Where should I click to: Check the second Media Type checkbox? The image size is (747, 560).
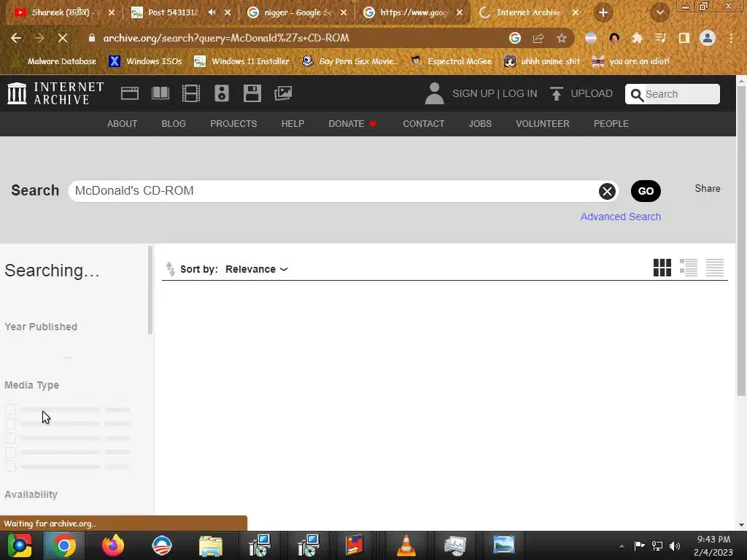click(10, 424)
